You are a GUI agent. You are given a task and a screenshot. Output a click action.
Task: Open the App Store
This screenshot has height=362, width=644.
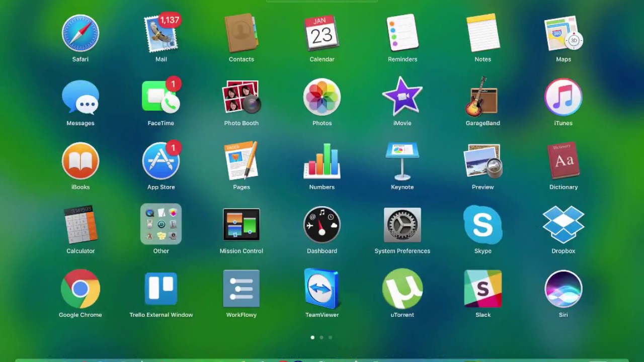[x=161, y=161]
